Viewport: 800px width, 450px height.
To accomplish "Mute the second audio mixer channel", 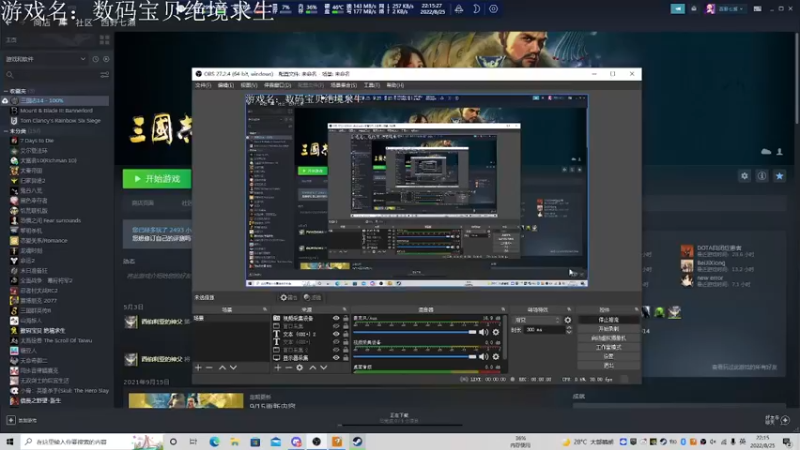I will click(483, 357).
